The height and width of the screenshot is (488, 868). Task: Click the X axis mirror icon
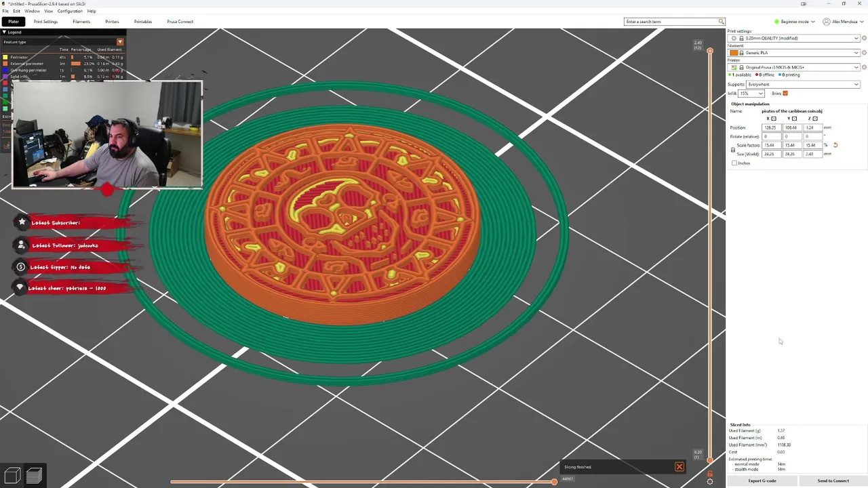[x=774, y=119]
